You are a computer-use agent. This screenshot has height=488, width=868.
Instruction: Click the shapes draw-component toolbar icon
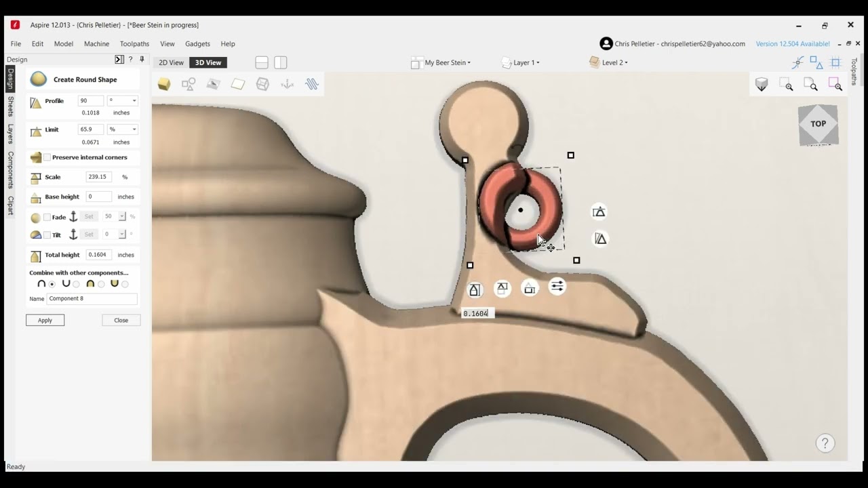[189, 84]
